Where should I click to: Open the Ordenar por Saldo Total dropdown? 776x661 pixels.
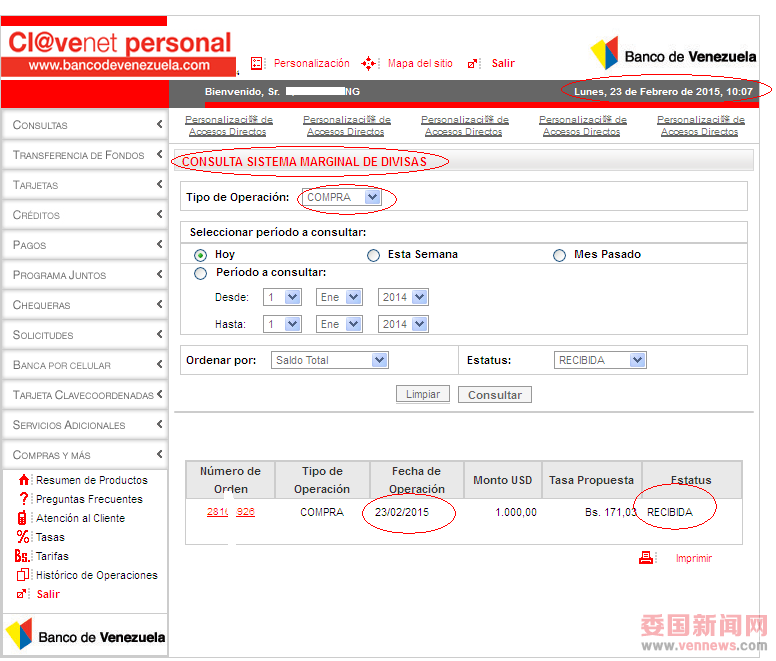(330, 360)
